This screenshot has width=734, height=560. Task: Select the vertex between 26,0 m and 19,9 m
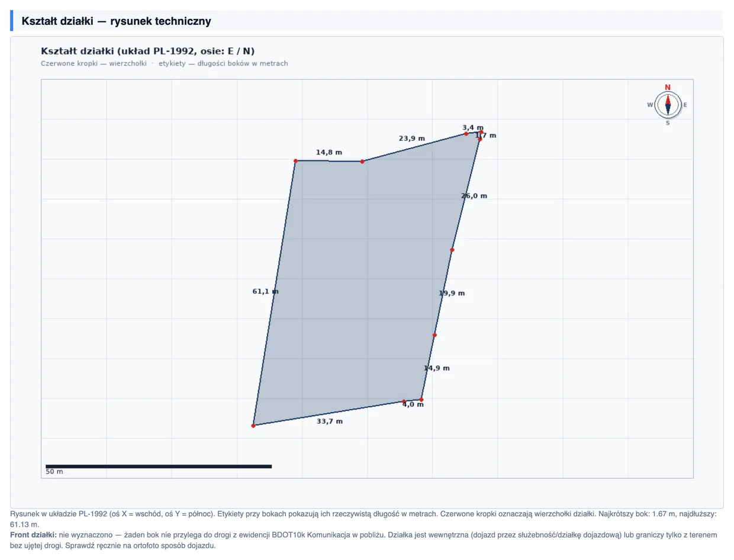pos(452,250)
